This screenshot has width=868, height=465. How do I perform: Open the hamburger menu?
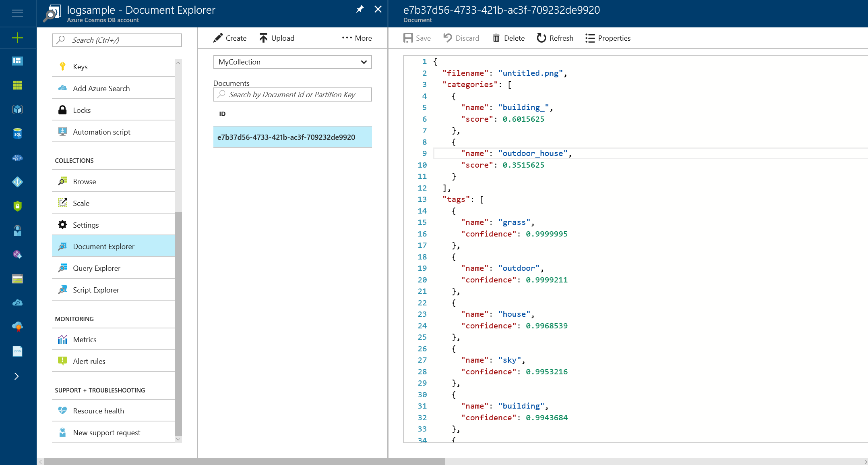pos(17,13)
